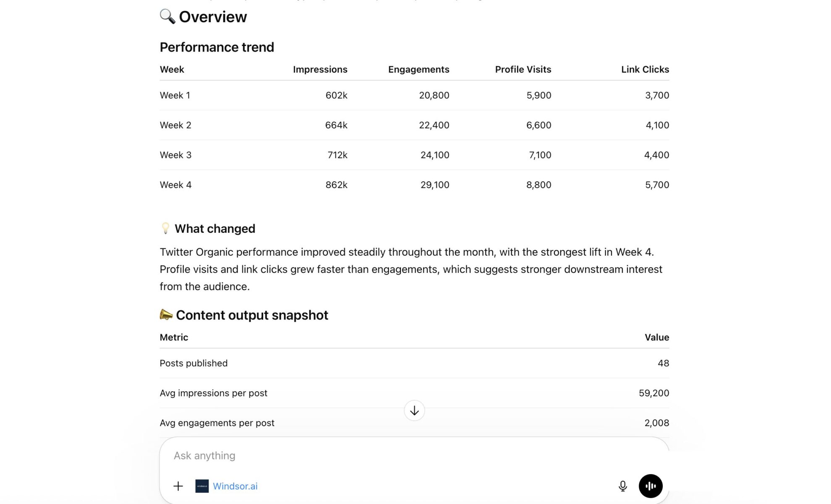Click the What changed heading
Image resolution: width=831 pixels, height=504 pixels.
[x=215, y=229]
